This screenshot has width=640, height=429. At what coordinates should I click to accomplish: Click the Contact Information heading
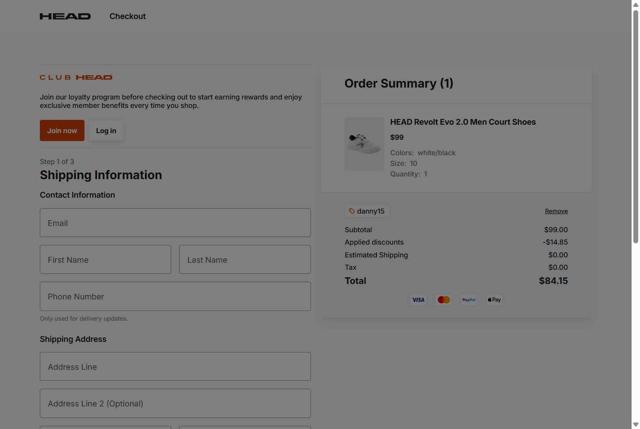point(77,195)
